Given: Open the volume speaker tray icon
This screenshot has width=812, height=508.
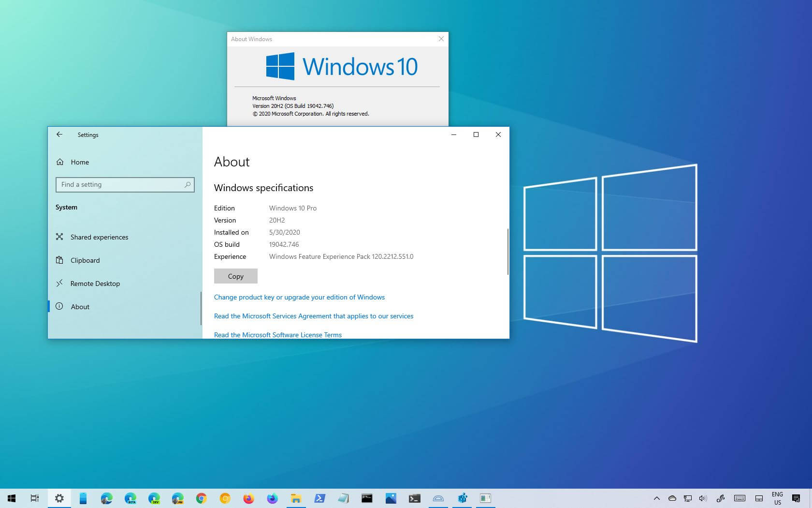Looking at the screenshot, I should point(703,498).
